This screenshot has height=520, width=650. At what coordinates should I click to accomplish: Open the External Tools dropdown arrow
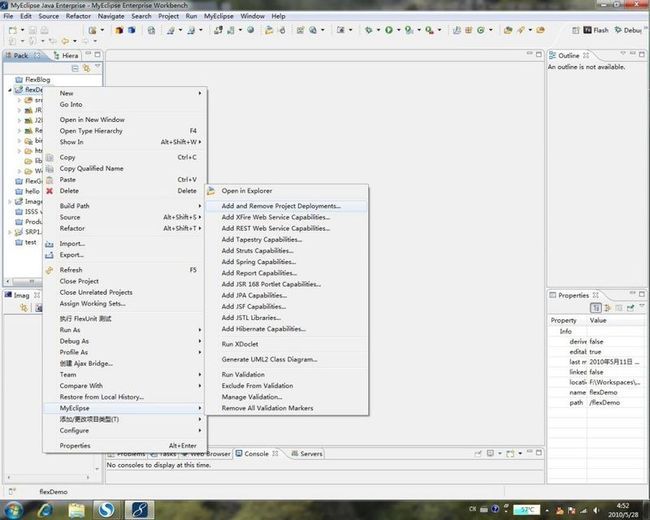tap(439, 30)
